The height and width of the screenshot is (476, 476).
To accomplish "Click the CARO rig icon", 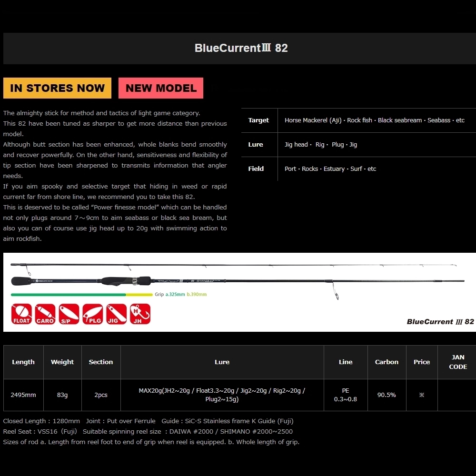I will [45, 314].
